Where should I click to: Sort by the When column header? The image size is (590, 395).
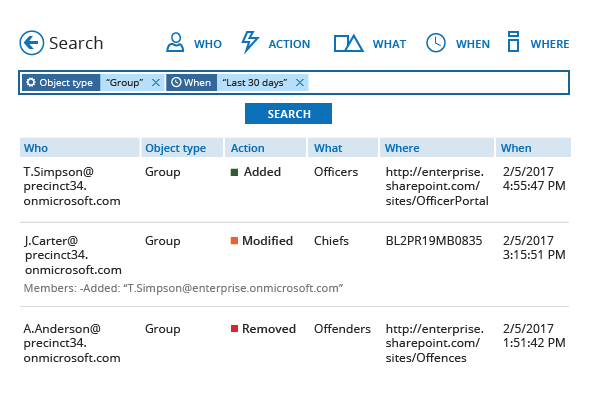pyautogui.click(x=533, y=148)
